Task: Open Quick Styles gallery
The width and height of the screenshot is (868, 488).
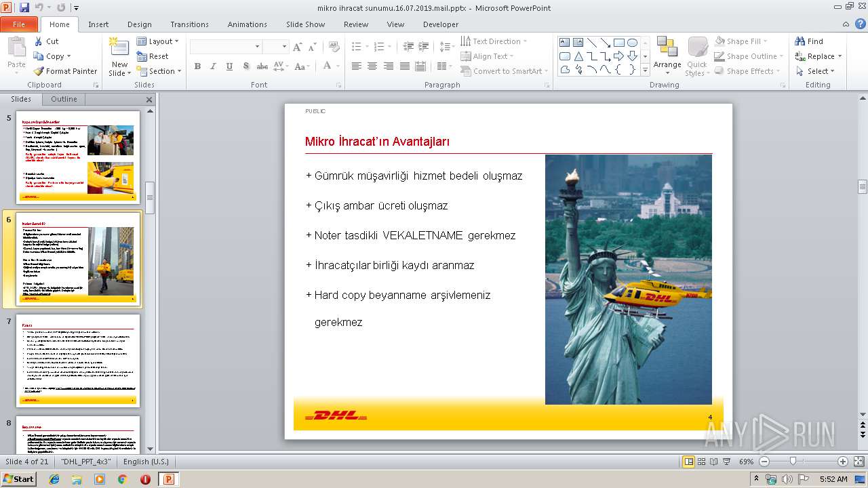Action: click(697, 57)
